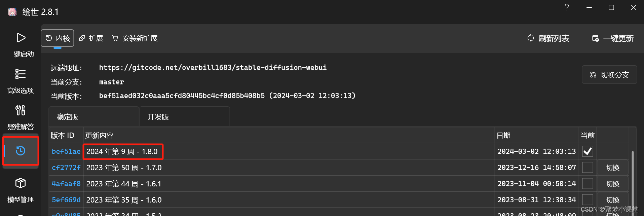Viewport: 644px width, 216px height.
Task: Open troubleshooting tools icon in sidebar
Action: pos(21,110)
